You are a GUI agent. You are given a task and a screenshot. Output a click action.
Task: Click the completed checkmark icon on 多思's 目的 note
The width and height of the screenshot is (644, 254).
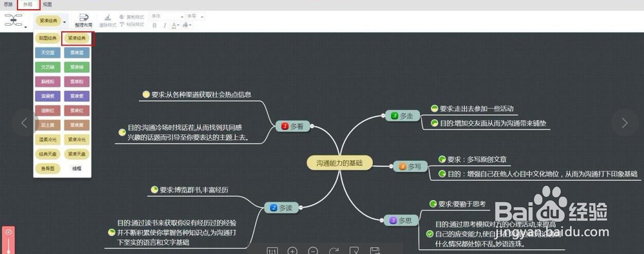point(430,233)
